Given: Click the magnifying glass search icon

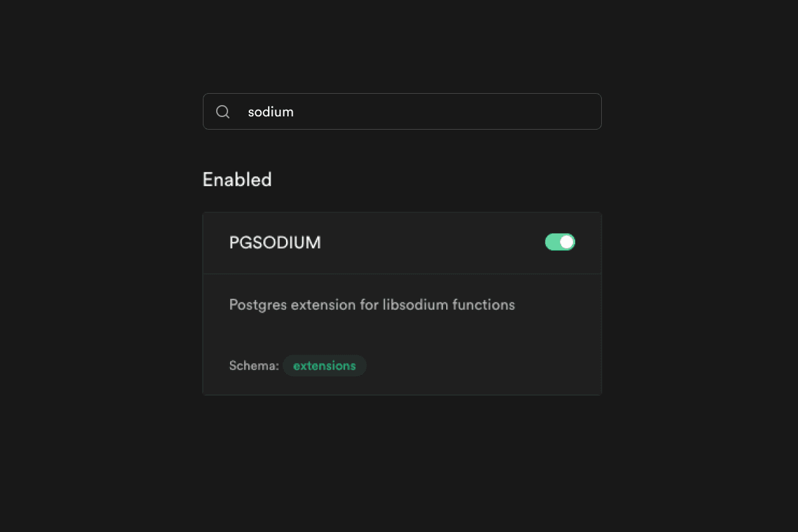Looking at the screenshot, I should pos(223,112).
